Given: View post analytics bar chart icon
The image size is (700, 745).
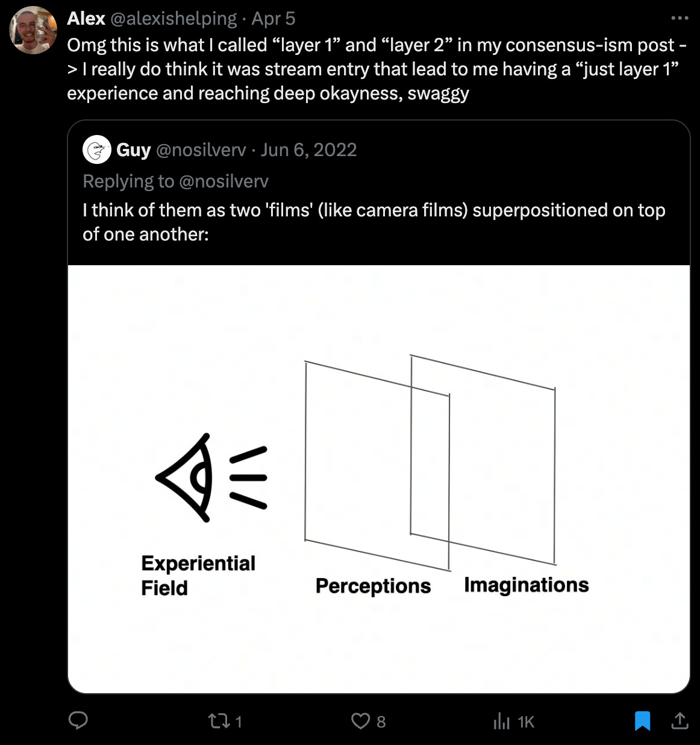Looking at the screenshot, I should (x=501, y=721).
